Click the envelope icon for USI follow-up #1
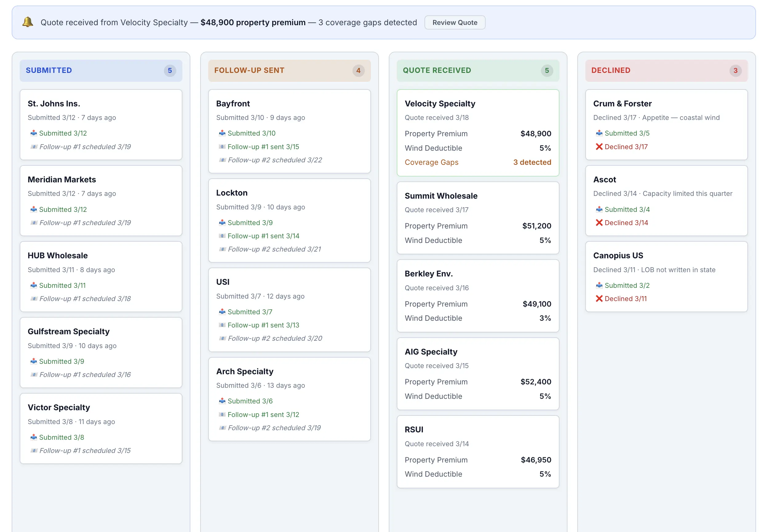 [222, 325]
